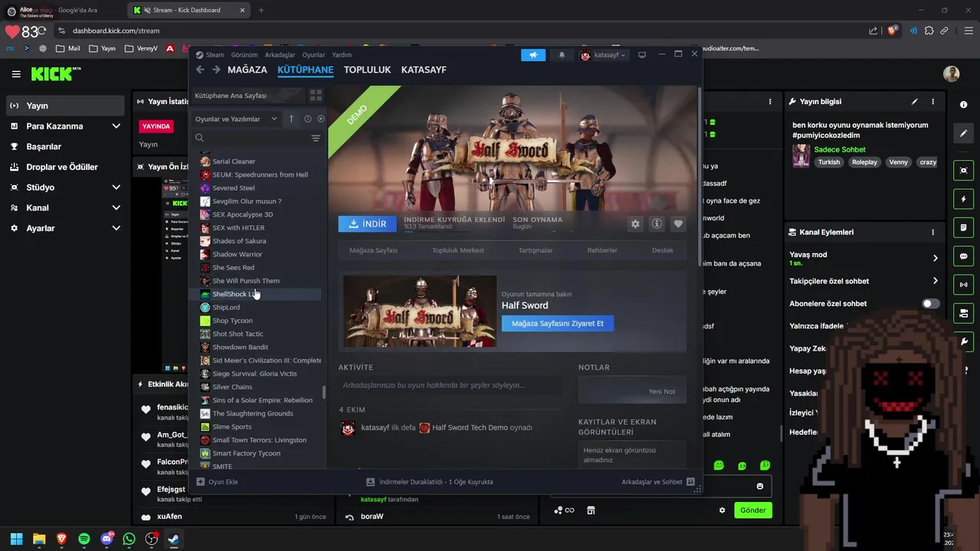Toggle Abonelere özel sohbet switch
This screenshot has height=551, width=980.
(x=930, y=304)
